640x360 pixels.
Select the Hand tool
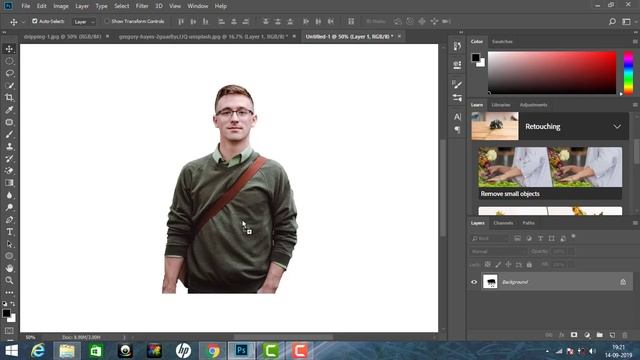pyautogui.click(x=9, y=268)
